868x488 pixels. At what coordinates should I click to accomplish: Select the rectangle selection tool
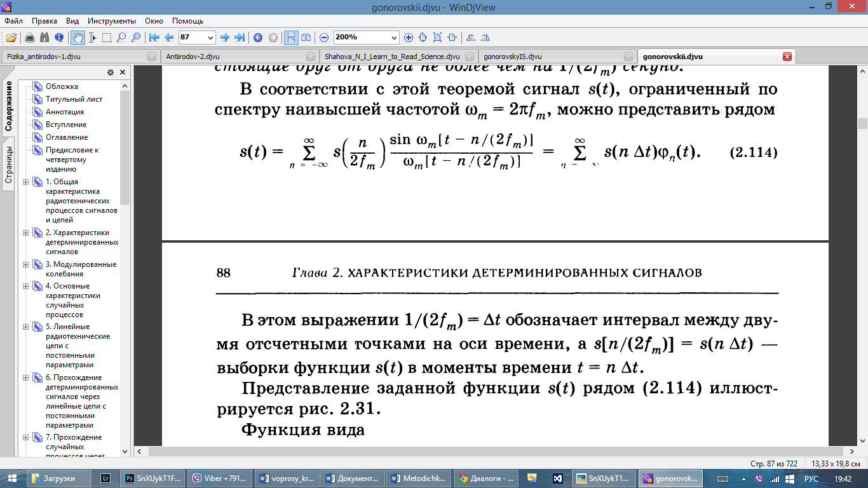click(107, 37)
